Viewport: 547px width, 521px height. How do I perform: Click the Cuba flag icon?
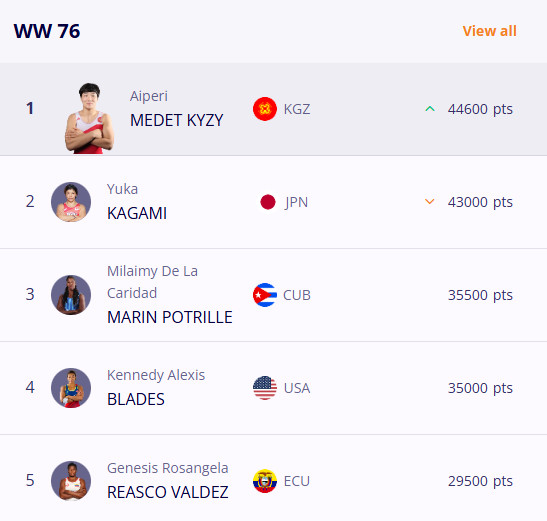(265, 295)
